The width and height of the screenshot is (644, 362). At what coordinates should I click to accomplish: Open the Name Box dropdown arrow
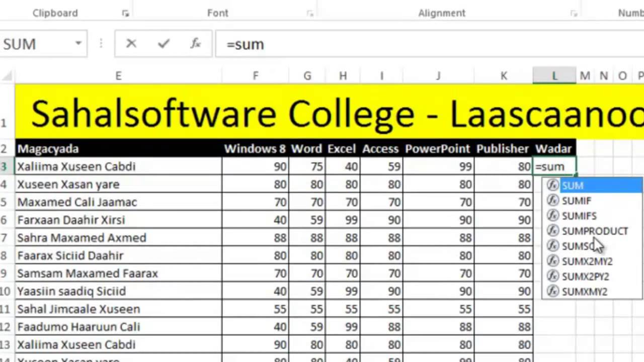pyautogui.click(x=78, y=44)
